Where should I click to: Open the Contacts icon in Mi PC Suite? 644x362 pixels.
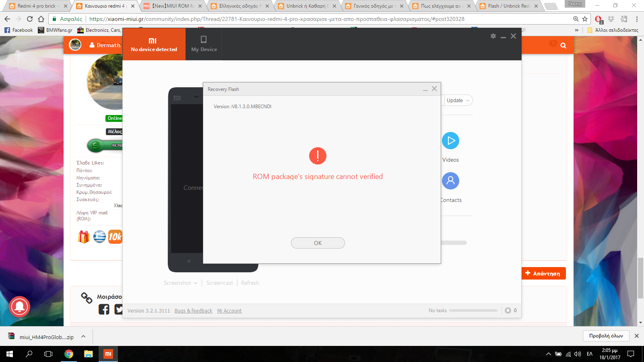coord(450,181)
